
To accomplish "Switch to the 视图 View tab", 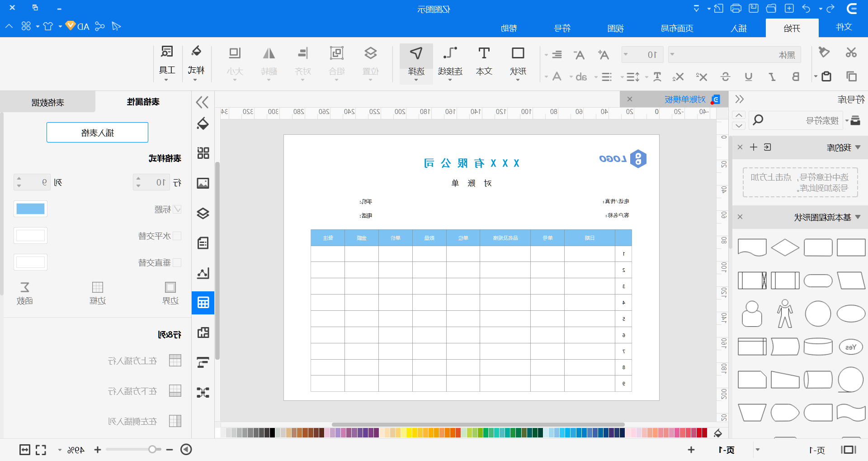I will point(615,29).
